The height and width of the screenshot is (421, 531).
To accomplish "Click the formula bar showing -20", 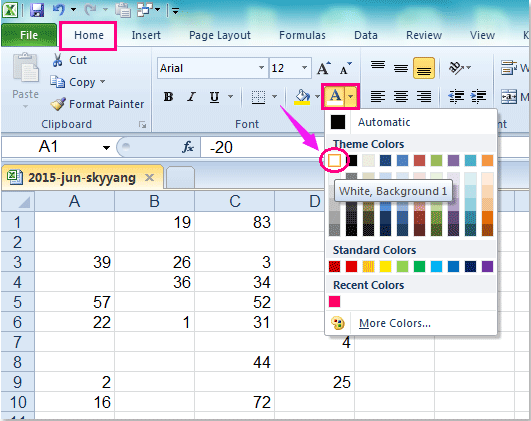I will point(262,147).
